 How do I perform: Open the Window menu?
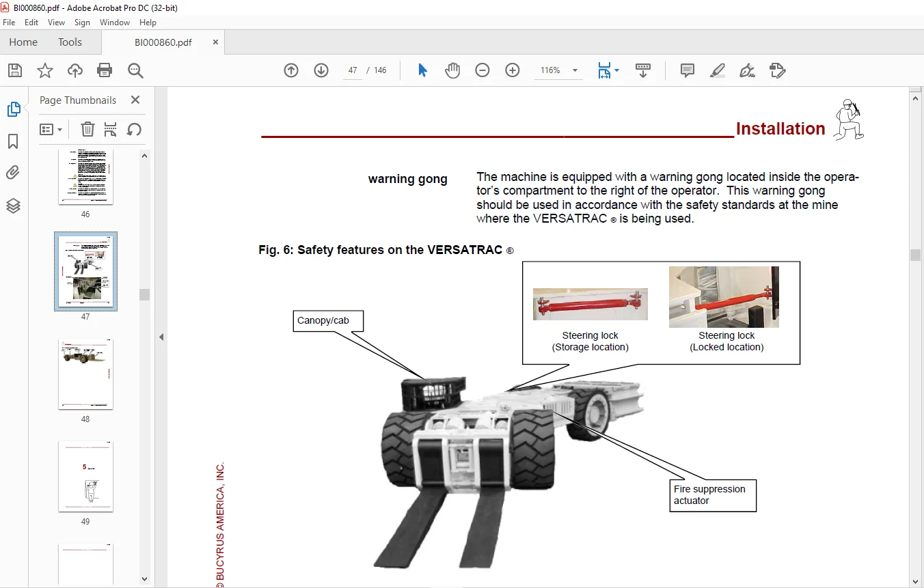(115, 23)
